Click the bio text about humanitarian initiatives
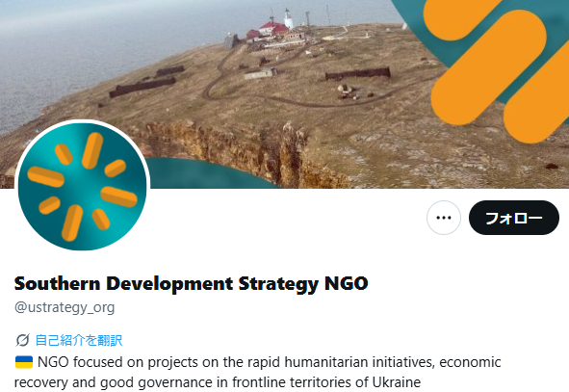The image size is (569, 392). coord(258,373)
